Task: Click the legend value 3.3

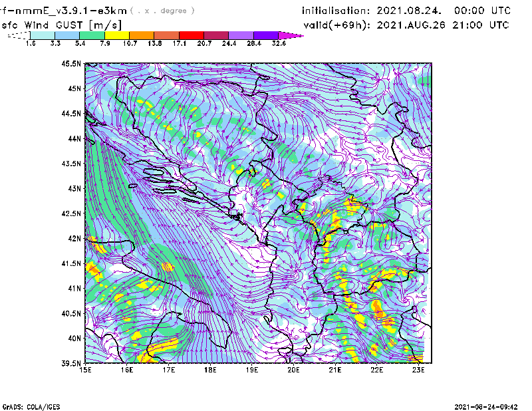Action: pyautogui.click(x=55, y=43)
